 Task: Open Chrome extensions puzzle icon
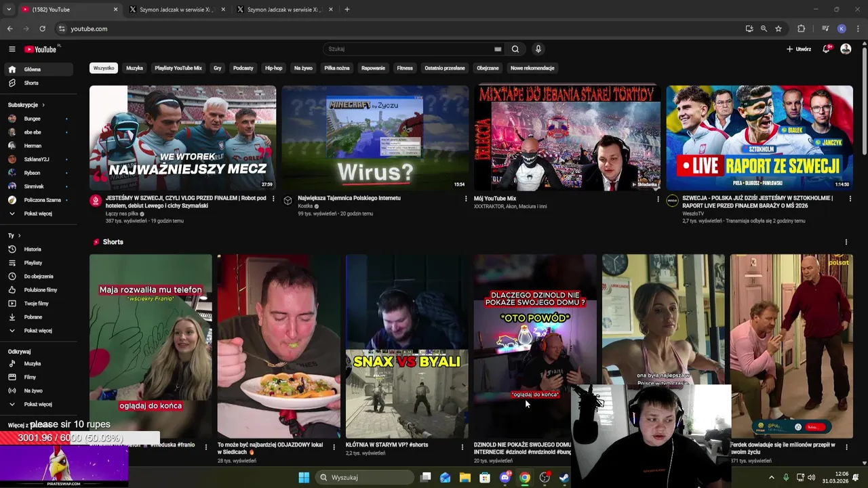(802, 28)
